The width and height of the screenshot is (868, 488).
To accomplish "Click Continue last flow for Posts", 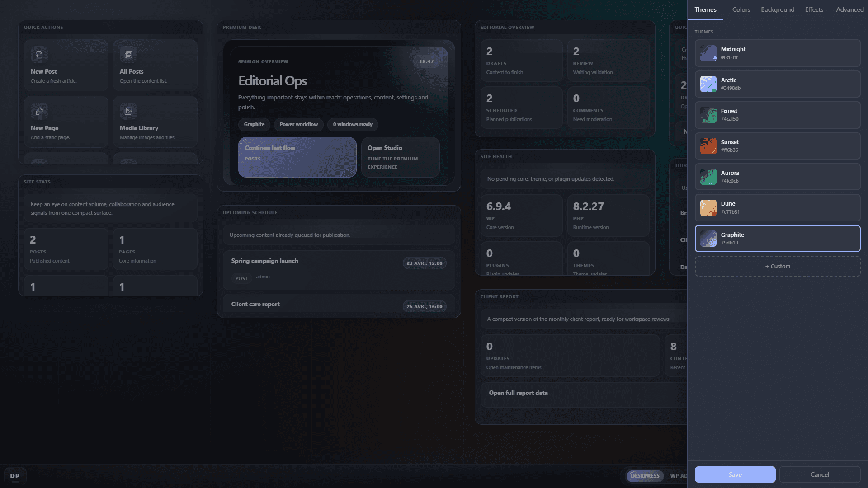I will coord(297,157).
